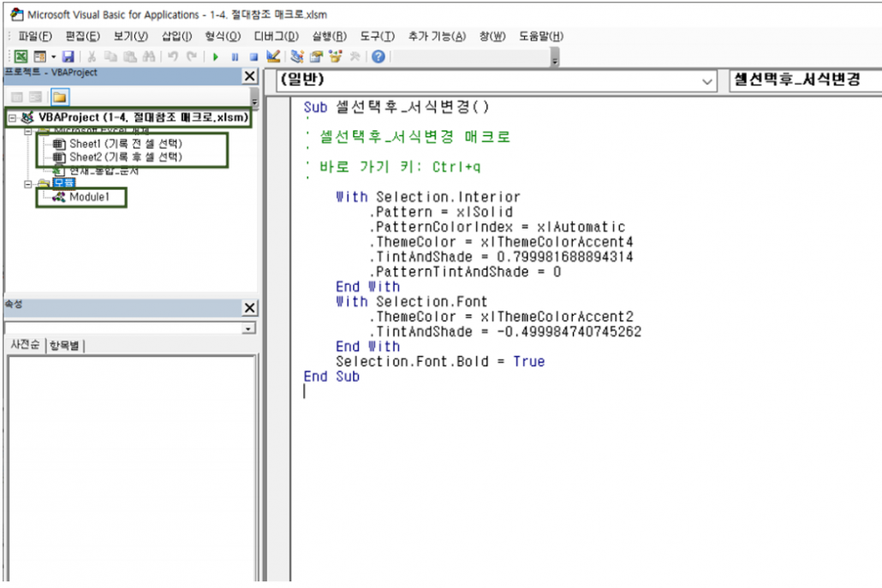Open the 셀선택후_서식변경 procedure dropdown
This screenshot has width=882, height=588.
coord(806,80)
